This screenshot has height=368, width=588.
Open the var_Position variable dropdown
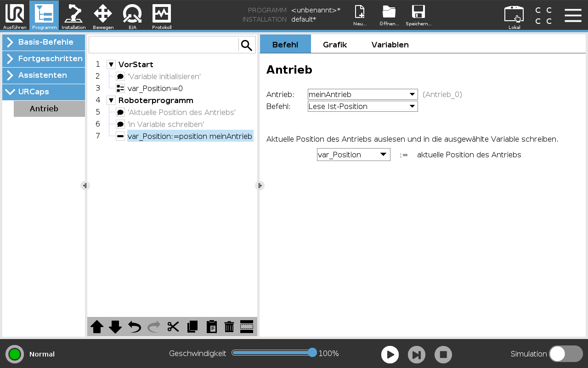tap(353, 155)
